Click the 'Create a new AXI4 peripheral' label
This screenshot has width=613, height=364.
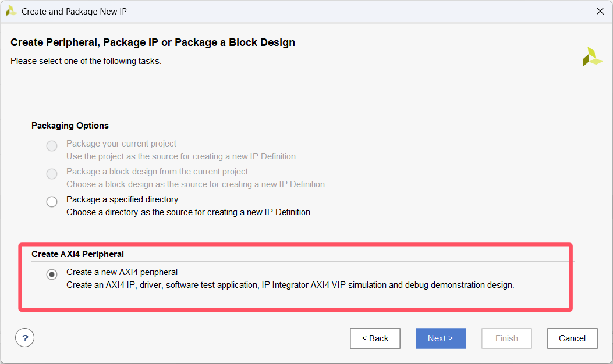[x=122, y=272]
